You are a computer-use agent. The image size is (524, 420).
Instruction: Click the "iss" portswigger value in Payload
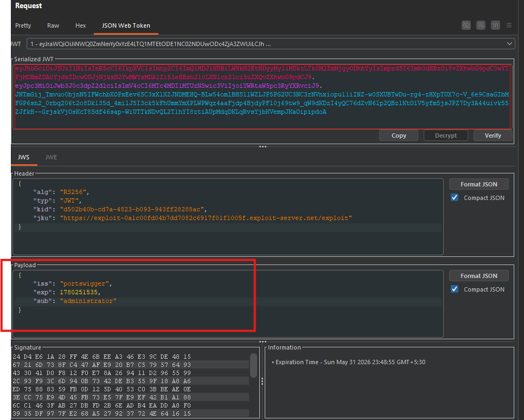point(85,283)
